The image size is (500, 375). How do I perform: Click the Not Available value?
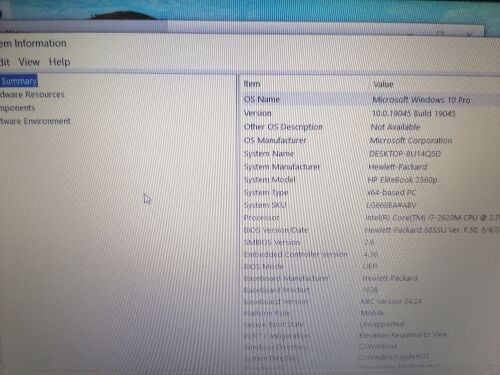(395, 127)
